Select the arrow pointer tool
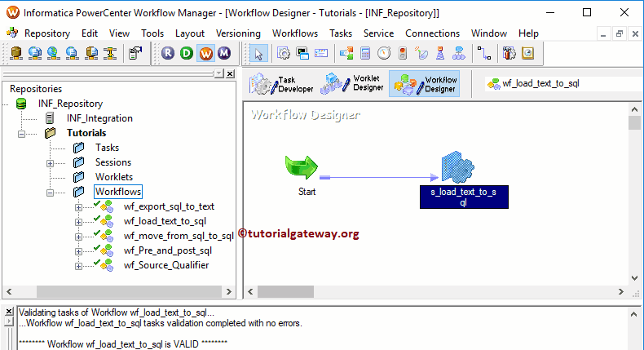 point(258,54)
